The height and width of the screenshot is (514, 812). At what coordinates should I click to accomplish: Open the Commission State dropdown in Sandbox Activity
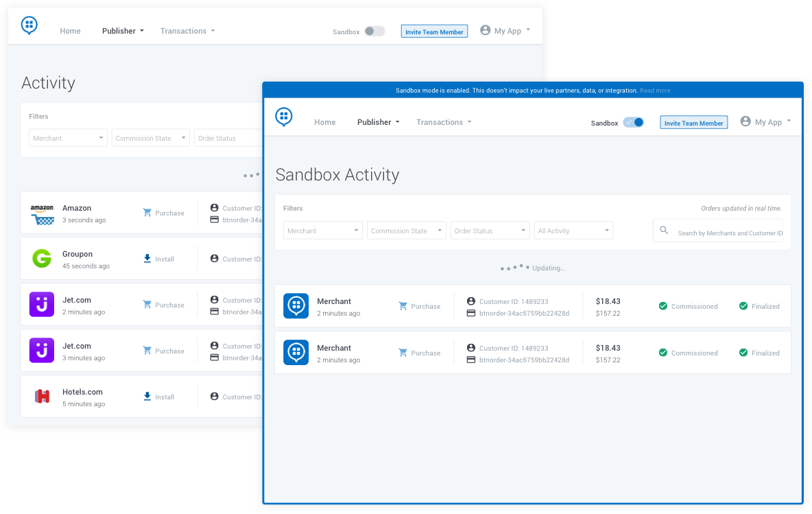pyautogui.click(x=407, y=231)
